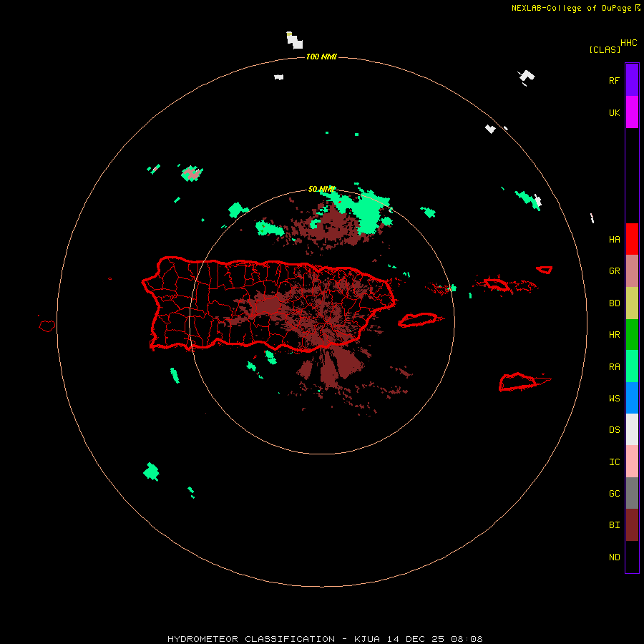The height and width of the screenshot is (644, 644).
Task: Click the 50 NMI range ring label
Action: point(321,189)
